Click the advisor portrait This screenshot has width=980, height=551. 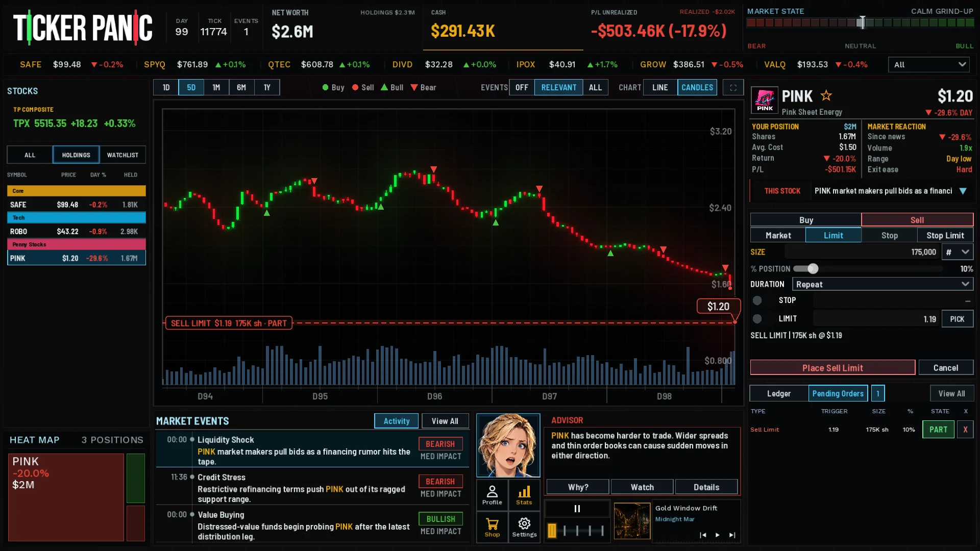tap(508, 445)
